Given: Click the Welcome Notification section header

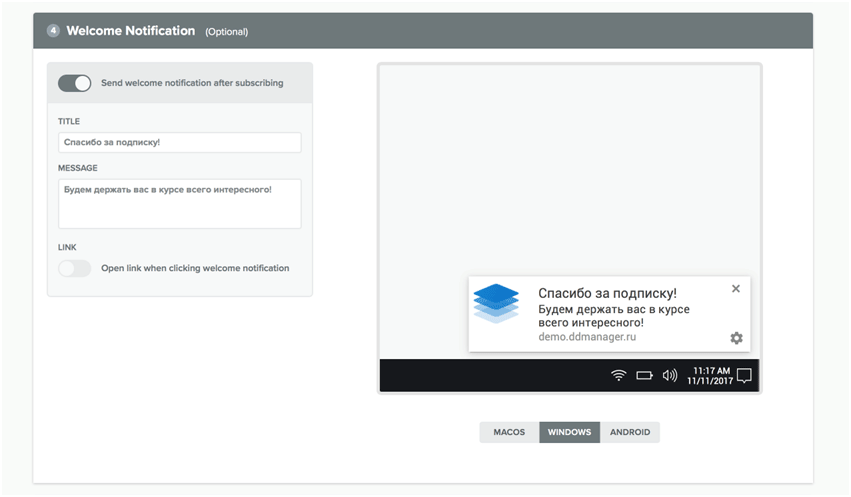Looking at the screenshot, I should pyautogui.click(x=131, y=31).
